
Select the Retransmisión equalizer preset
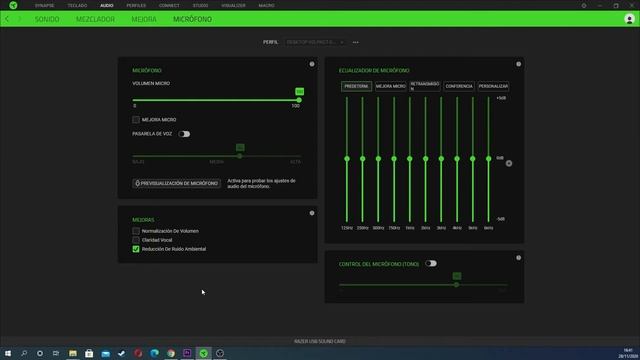tap(425, 86)
